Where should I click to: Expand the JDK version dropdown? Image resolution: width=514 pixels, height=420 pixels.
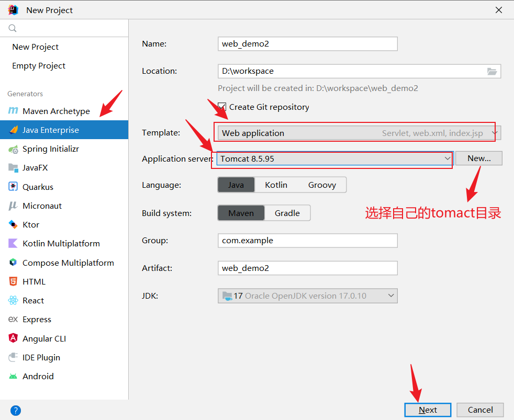390,296
